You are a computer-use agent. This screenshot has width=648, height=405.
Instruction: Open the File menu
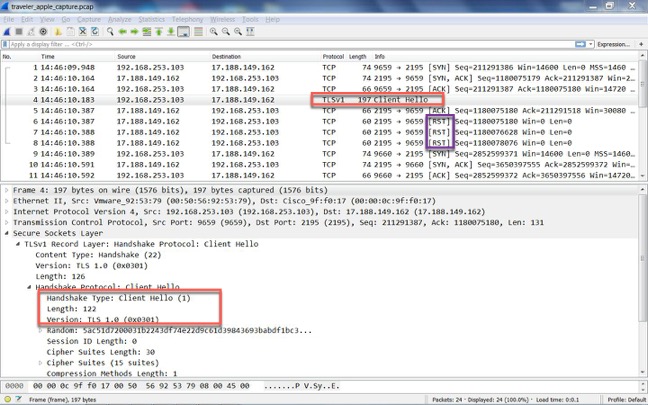tap(9, 19)
